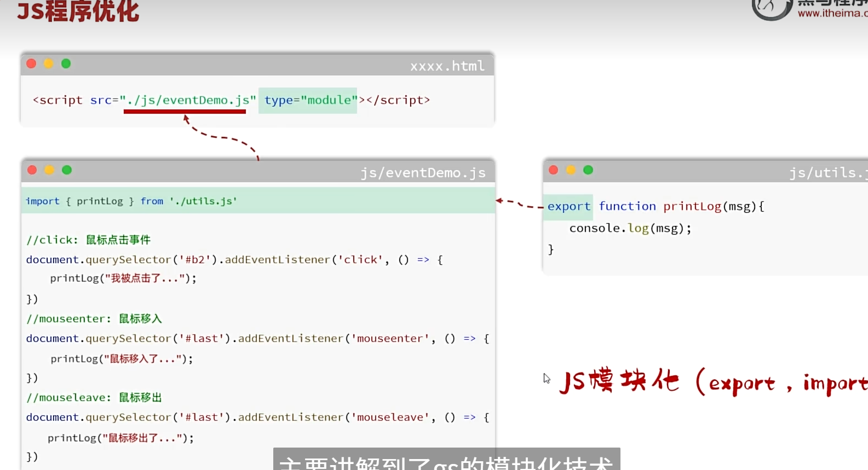Click green maximize dot of xxxx.html window
The height and width of the screenshot is (470, 868).
[x=66, y=63]
